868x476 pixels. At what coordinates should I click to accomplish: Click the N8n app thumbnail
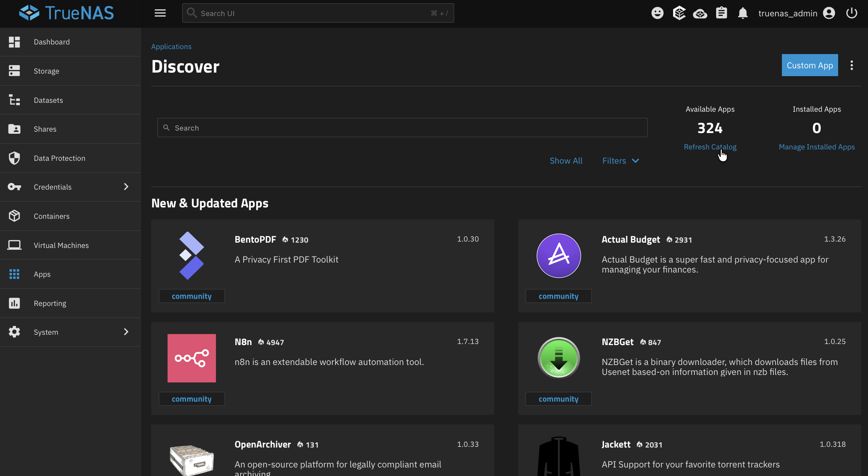coord(191,358)
